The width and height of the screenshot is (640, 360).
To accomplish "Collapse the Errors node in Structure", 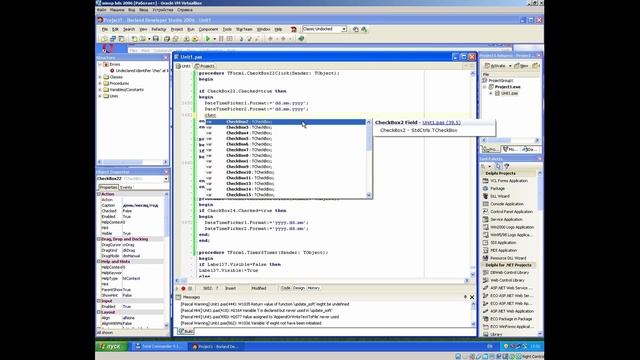I will 100,64.
